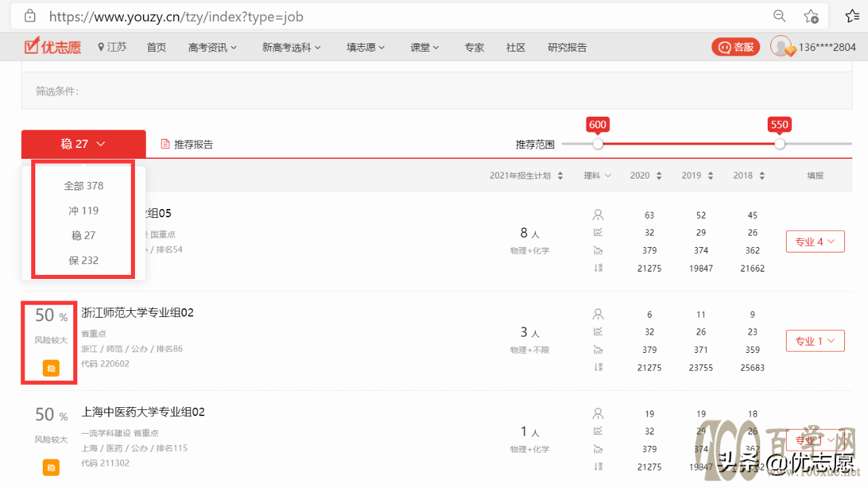Click bar chart icon in 专业 4 row
This screenshot has width=868, height=488.
pos(598,250)
